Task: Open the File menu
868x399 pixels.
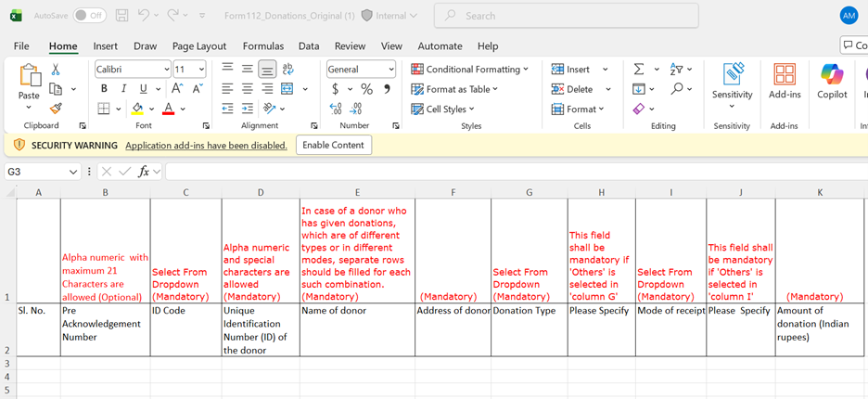Action: coord(21,46)
